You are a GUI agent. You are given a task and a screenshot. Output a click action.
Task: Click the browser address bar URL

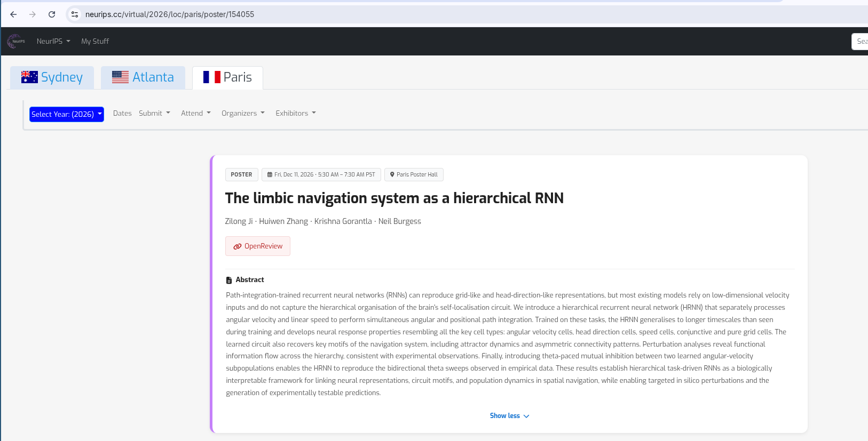[170, 14]
